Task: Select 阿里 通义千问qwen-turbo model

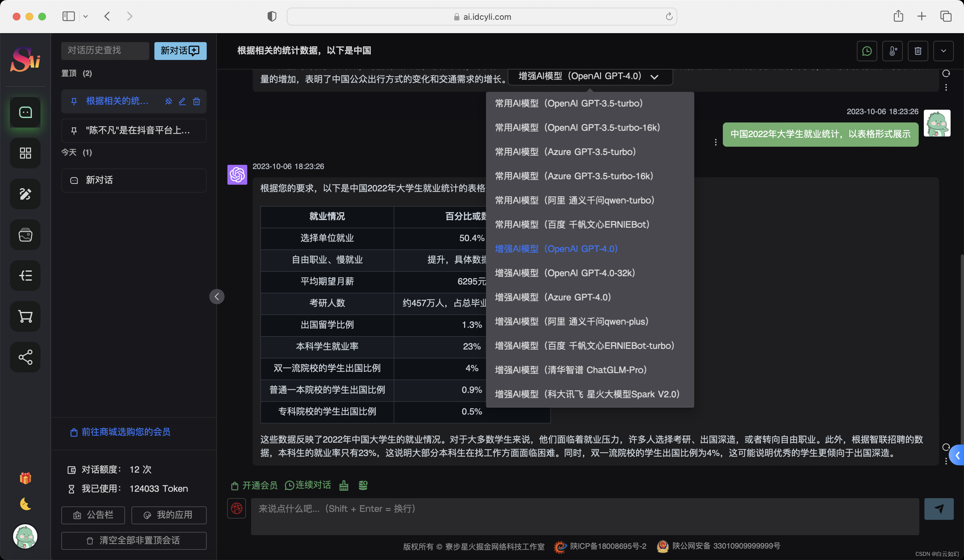Action: point(590,200)
